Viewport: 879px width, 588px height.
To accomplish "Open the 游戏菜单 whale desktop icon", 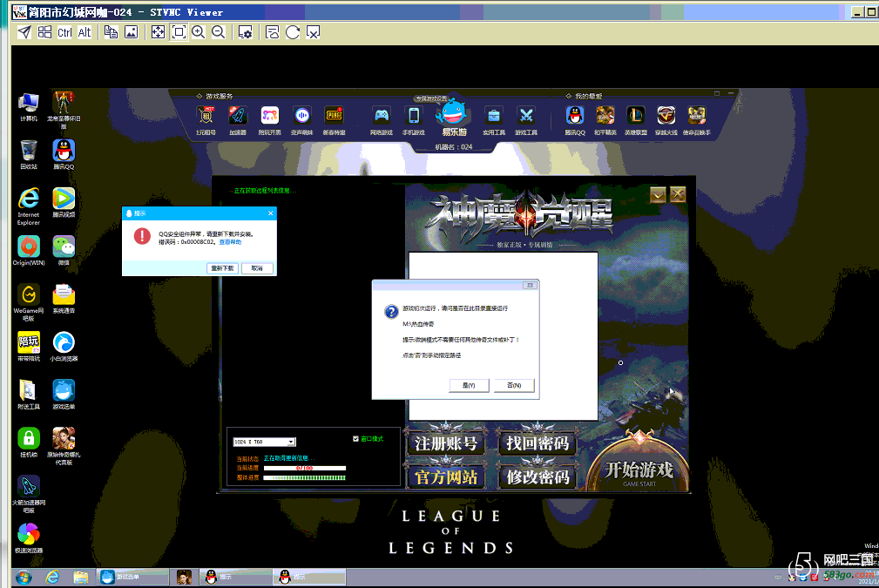I will (64, 394).
